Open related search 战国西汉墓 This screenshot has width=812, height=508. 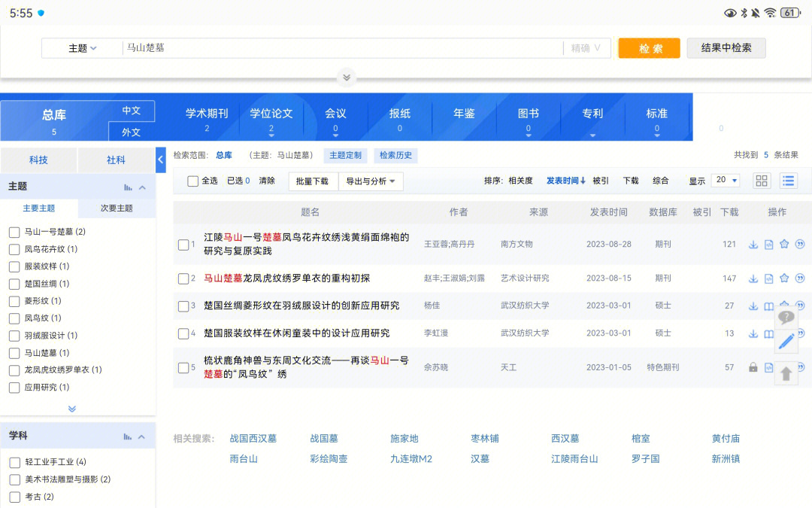click(x=253, y=439)
